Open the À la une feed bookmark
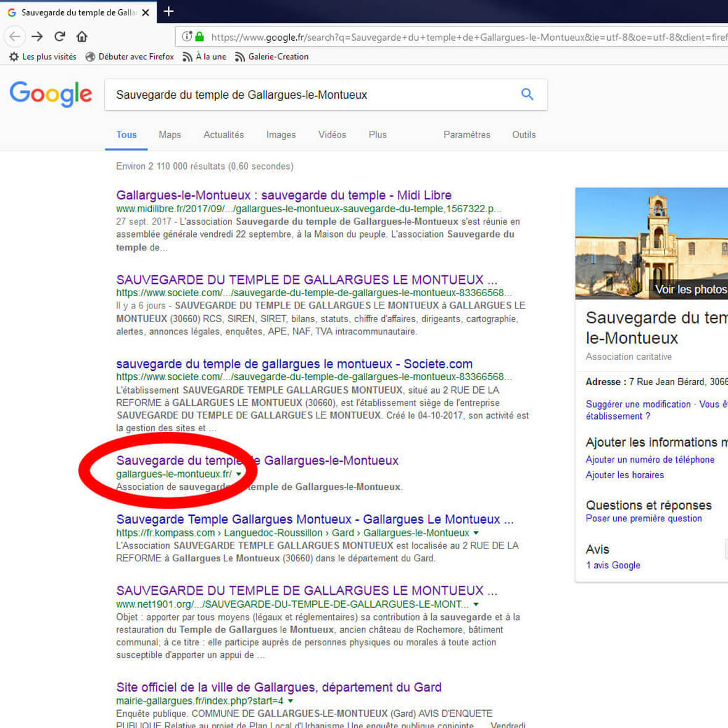Image resolution: width=728 pixels, height=728 pixels. click(204, 57)
